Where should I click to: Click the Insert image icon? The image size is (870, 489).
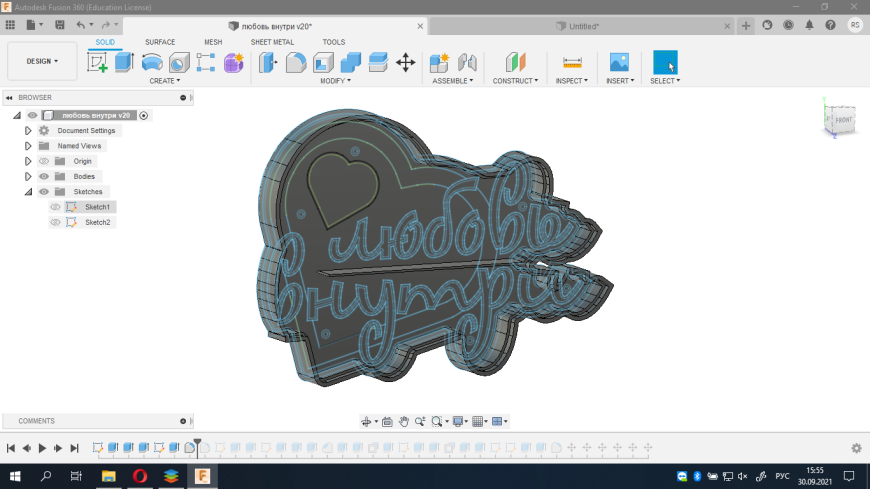coord(619,63)
